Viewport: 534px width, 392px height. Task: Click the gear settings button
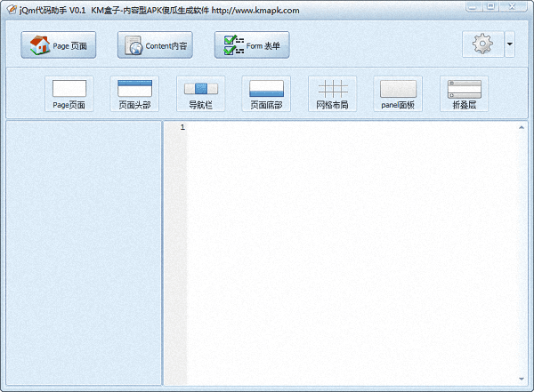click(482, 44)
